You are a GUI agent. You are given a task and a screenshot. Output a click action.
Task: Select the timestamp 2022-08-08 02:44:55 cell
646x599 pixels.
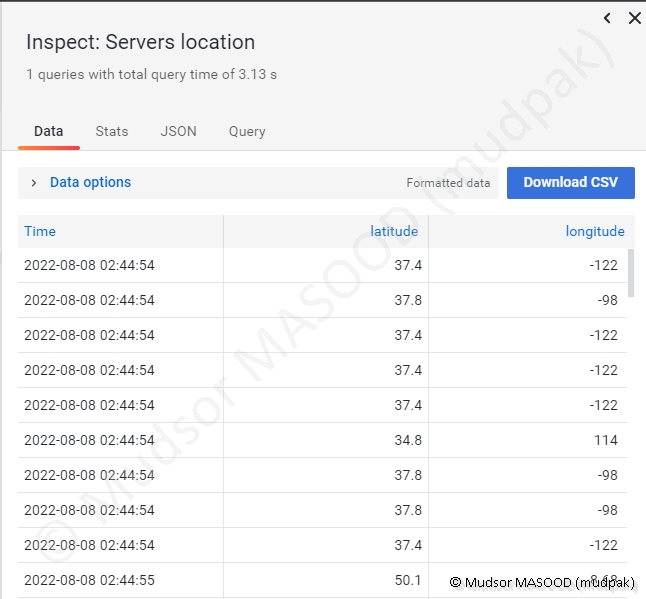point(90,580)
